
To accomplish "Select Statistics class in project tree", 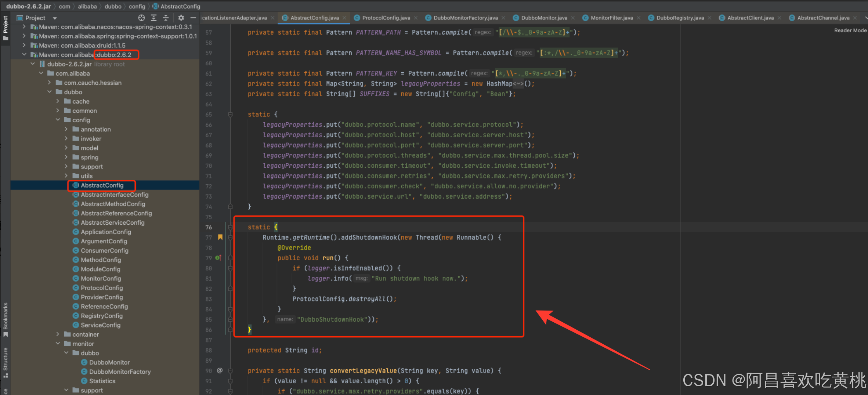I will tap(102, 381).
